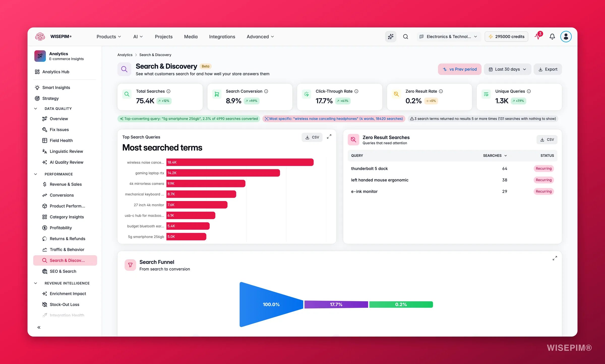
Task: Open Revenue & Sales in sidebar
Action: tap(65, 184)
